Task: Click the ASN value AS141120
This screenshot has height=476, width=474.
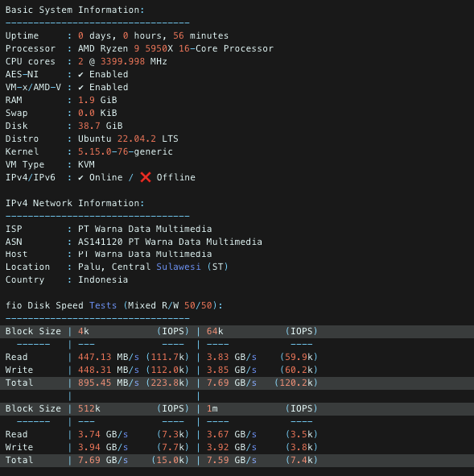Action: tap(101, 242)
